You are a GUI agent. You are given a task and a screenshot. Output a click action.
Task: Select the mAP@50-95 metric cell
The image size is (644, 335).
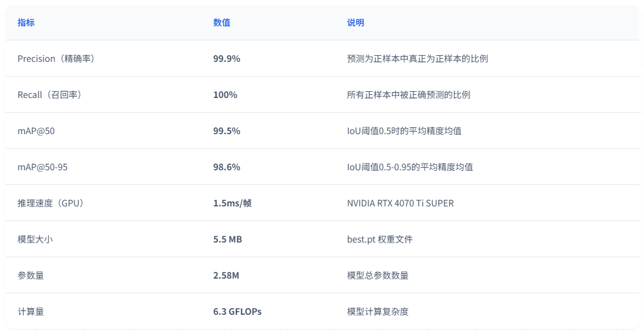coord(43,167)
